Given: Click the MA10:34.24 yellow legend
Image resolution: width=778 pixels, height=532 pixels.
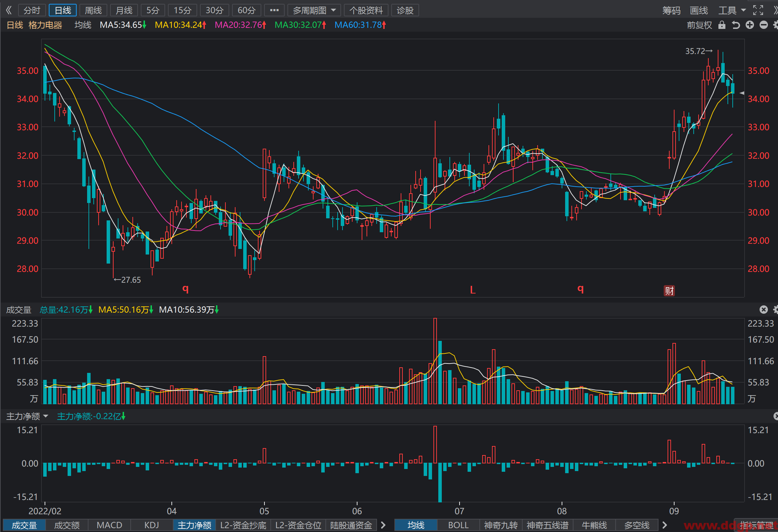Looking at the screenshot, I should [180, 25].
